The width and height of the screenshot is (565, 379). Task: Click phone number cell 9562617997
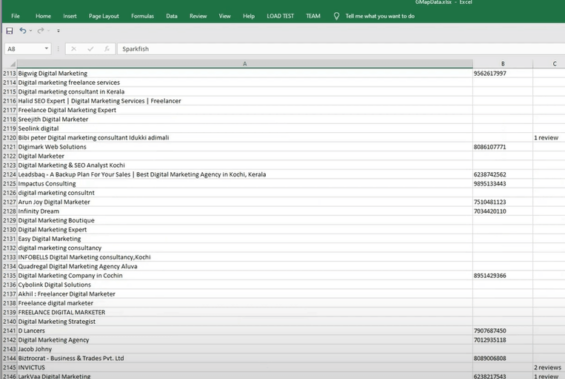tap(503, 73)
